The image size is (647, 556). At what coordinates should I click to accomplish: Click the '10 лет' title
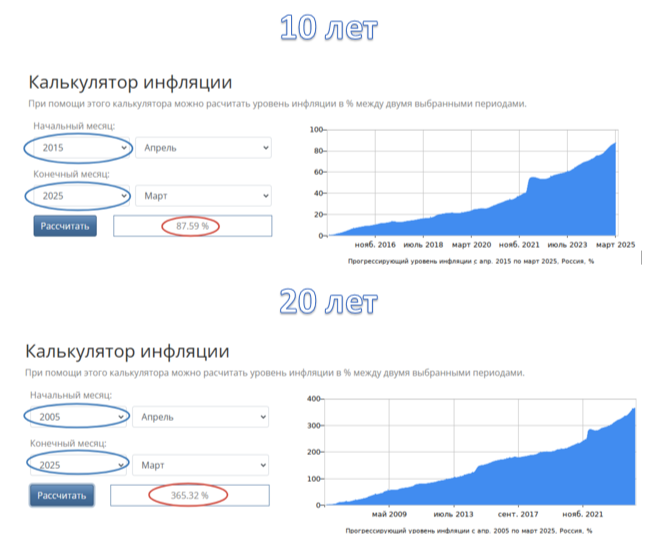point(328,28)
